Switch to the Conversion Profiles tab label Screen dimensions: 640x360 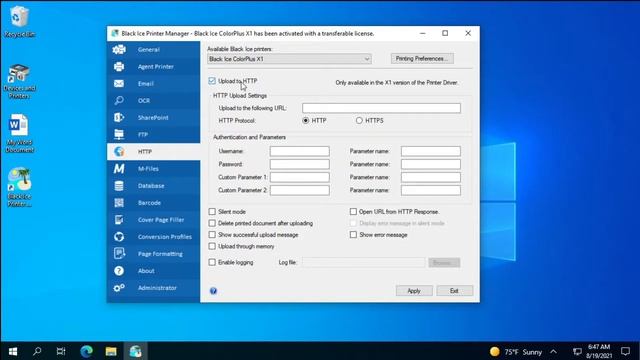click(165, 237)
